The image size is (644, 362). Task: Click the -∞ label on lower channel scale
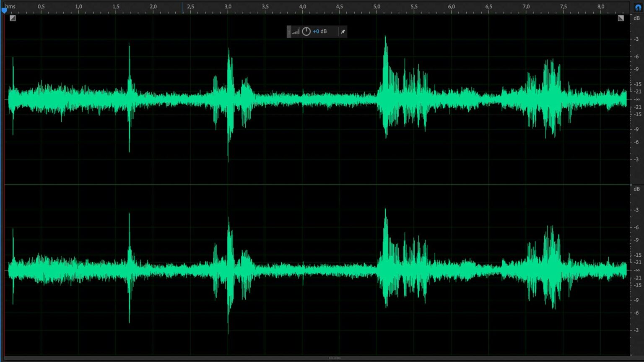[637, 270]
